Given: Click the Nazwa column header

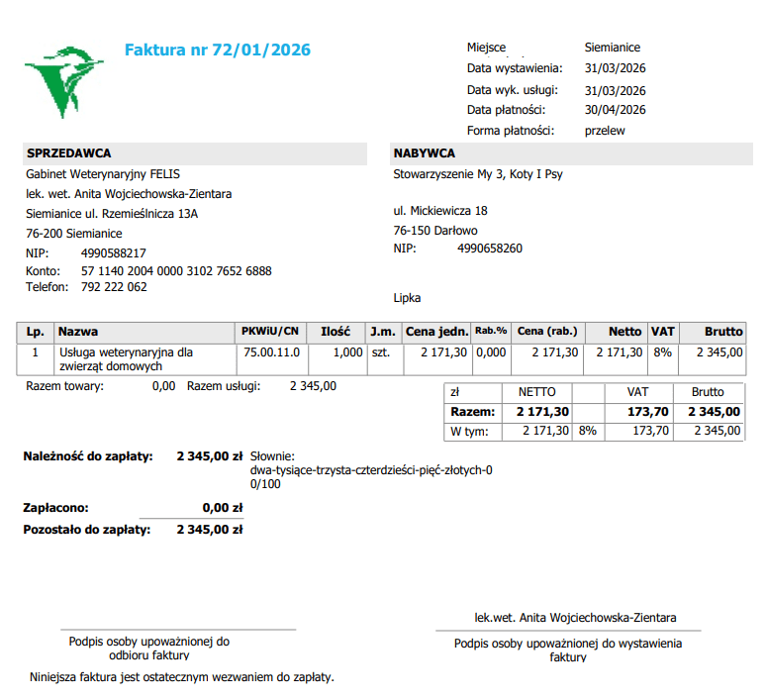Looking at the screenshot, I should point(78,332).
